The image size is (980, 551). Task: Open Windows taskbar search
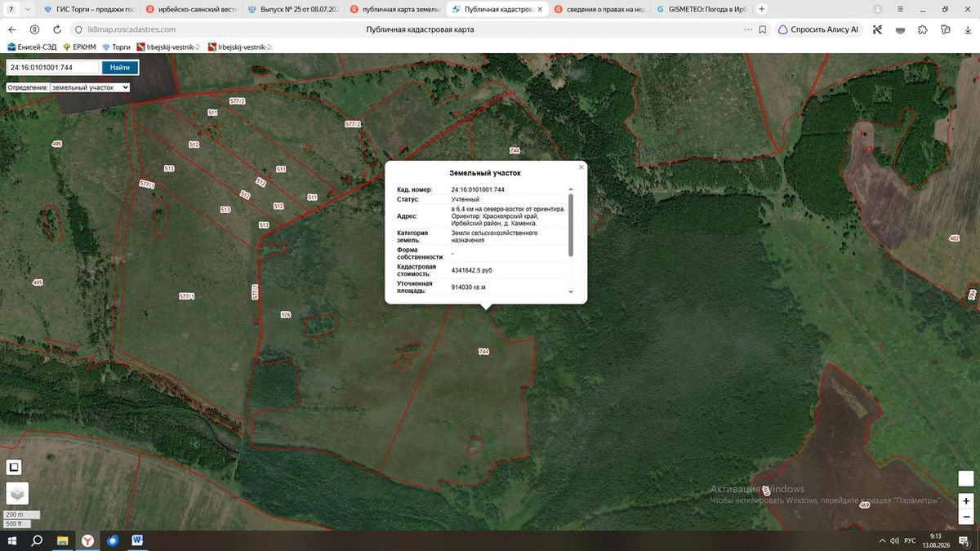(x=37, y=540)
